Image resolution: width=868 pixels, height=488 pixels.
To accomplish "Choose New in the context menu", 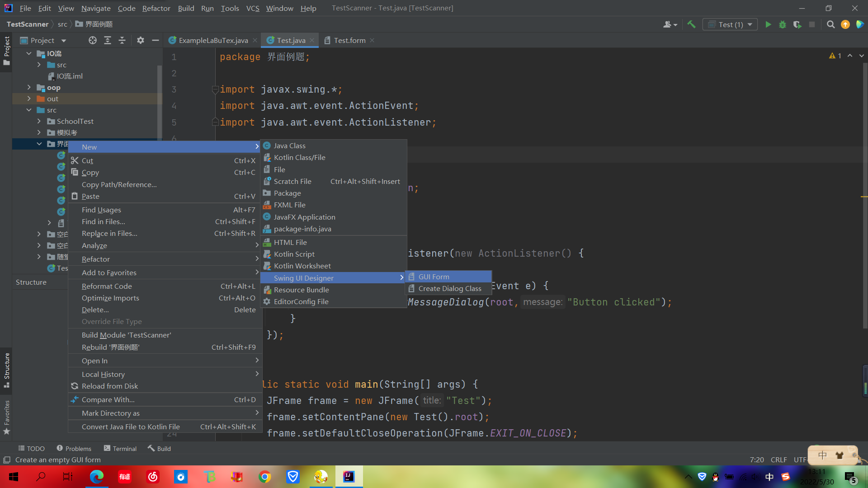I will click(165, 147).
